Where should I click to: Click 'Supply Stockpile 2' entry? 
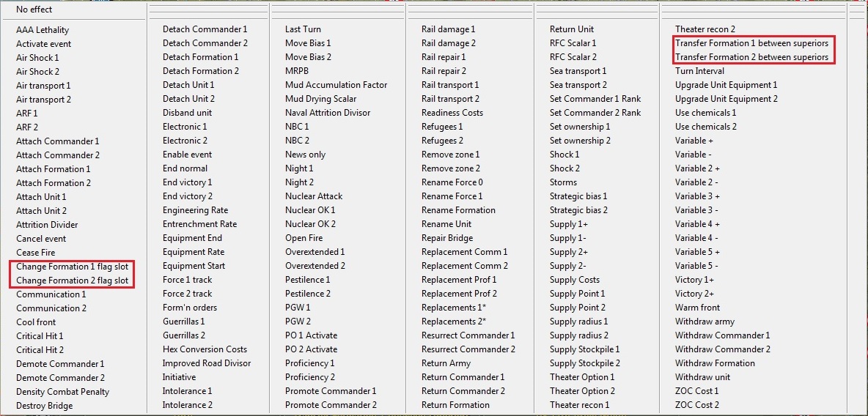tap(584, 363)
